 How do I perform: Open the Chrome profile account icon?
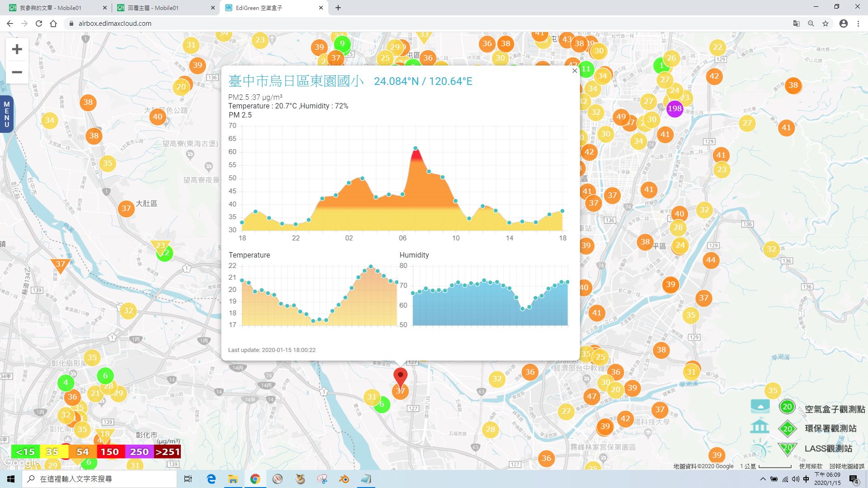pos(844,23)
